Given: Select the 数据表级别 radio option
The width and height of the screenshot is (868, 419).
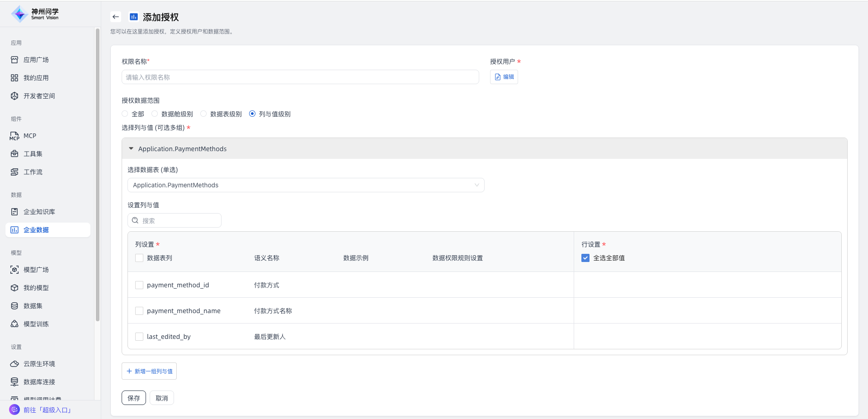Looking at the screenshot, I should pos(204,114).
